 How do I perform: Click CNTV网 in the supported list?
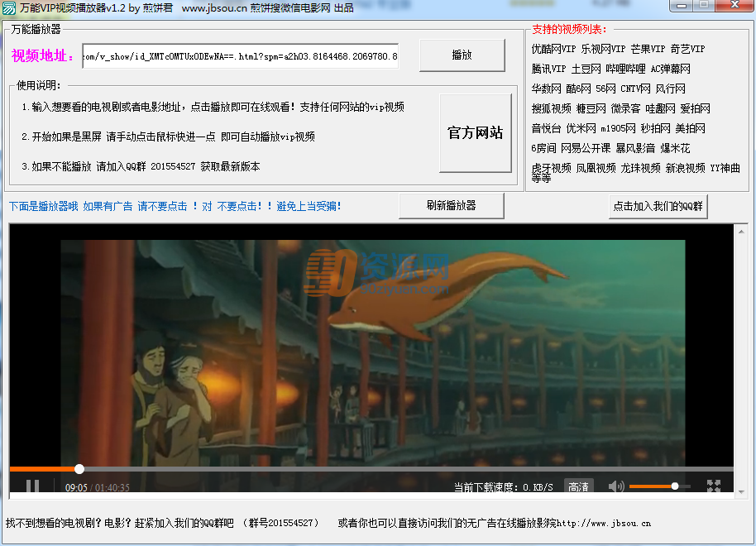tap(635, 89)
